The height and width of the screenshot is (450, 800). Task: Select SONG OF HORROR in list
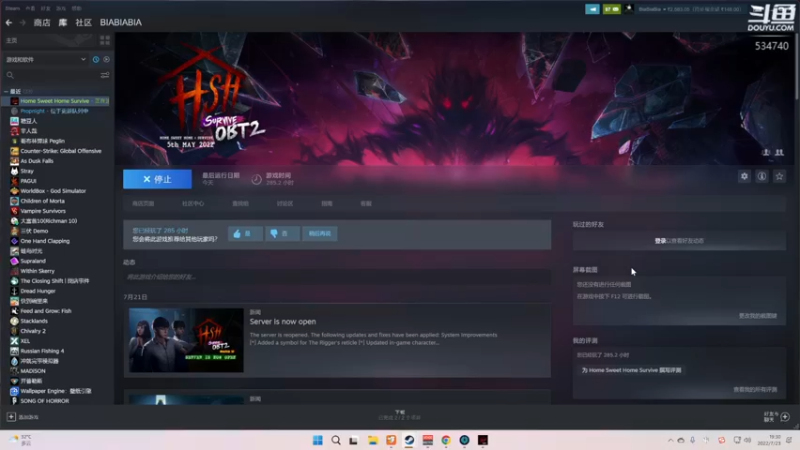pyautogui.click(x=44, y=401)
